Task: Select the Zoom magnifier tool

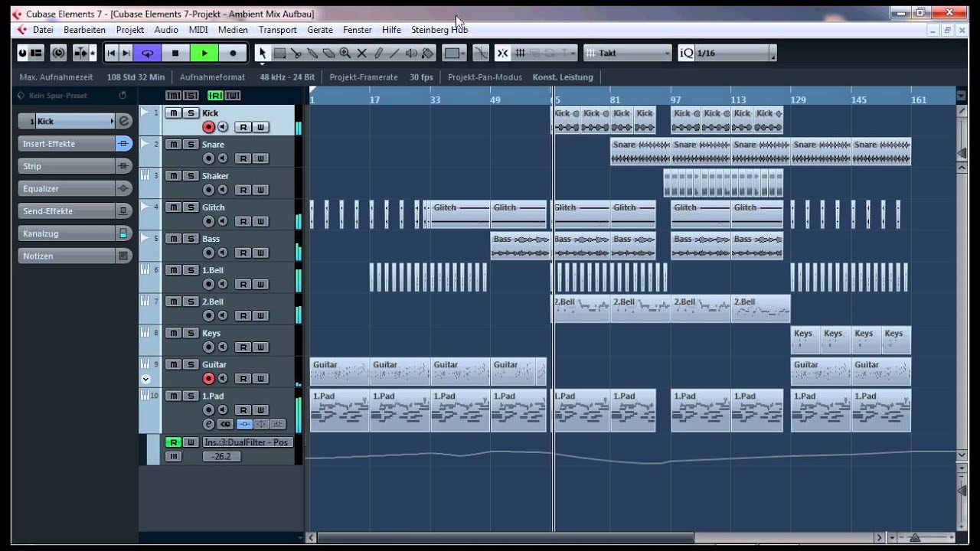Action: pyautogui.click(x=345, y=53)
